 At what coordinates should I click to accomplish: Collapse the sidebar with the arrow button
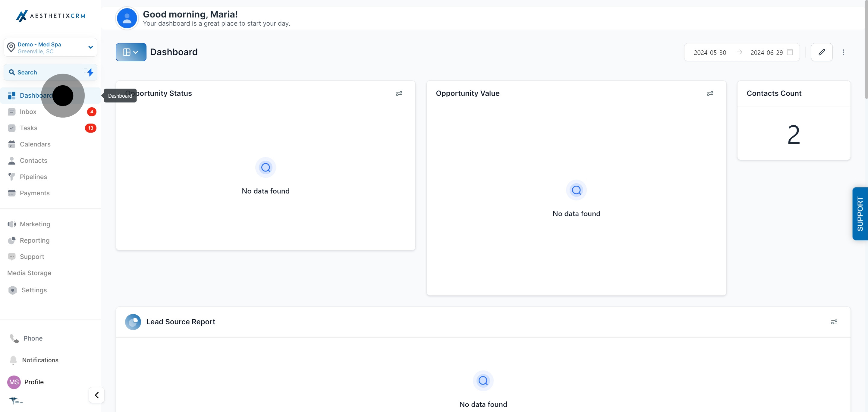96,395
